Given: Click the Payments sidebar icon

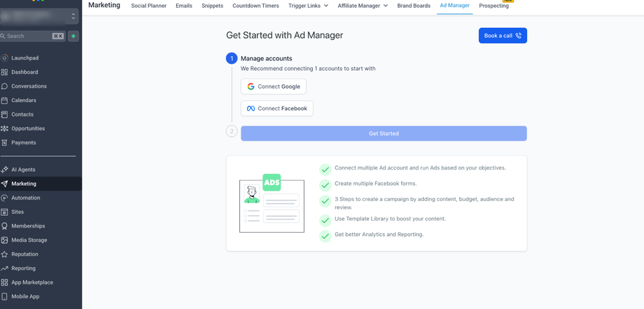Looking at the screenshot, I should click(4, 142).
